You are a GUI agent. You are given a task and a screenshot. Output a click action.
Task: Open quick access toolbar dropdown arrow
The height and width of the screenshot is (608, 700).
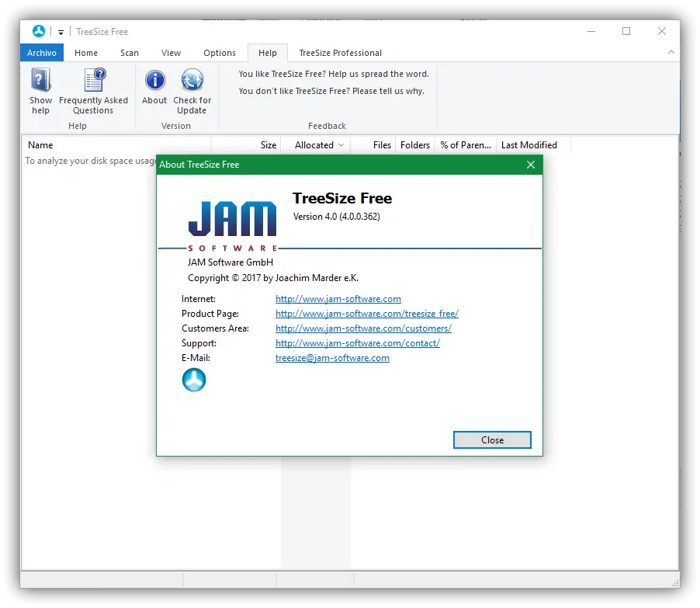click(x=61, y=32)
